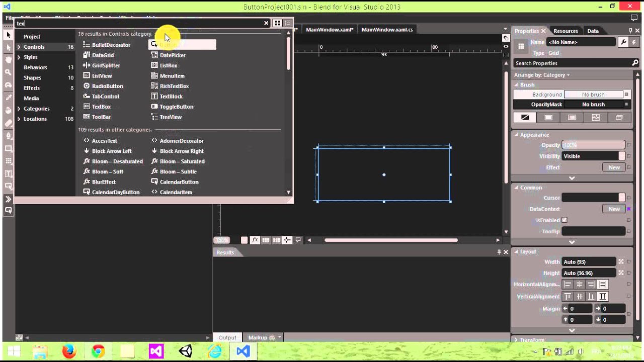Clear the assets search text

pyautogui.click(x=266, y=23)
